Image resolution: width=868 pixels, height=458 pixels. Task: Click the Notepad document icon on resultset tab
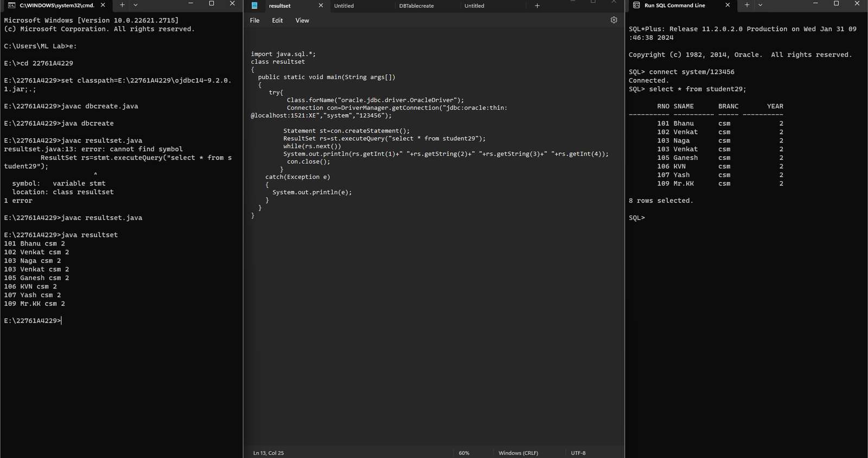[x=254, y=5]
